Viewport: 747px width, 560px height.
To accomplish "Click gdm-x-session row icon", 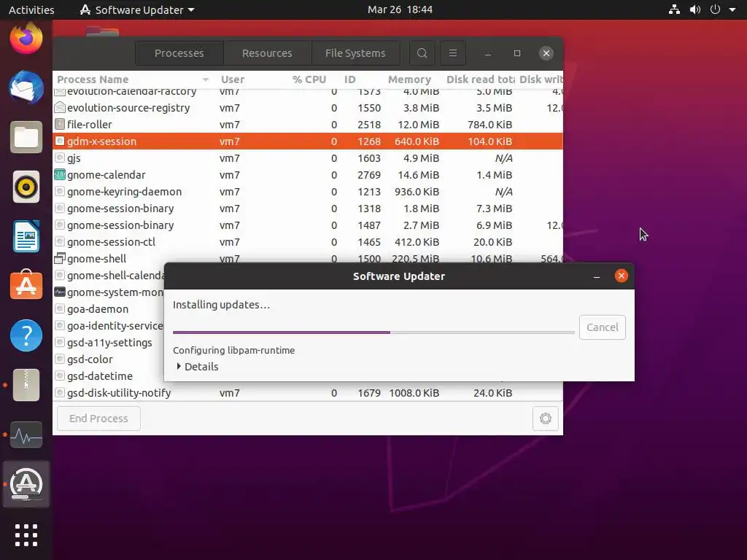I will [x=60, y=141].
